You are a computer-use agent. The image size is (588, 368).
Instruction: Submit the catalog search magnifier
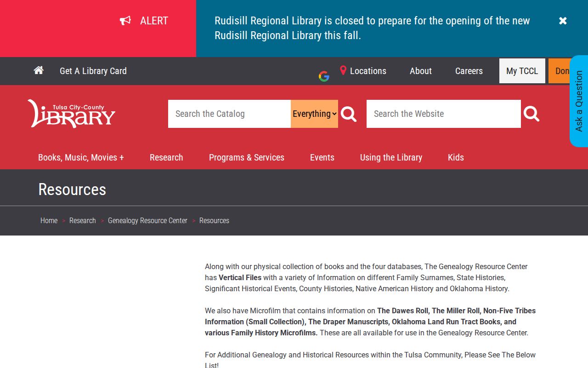[349, 114]
